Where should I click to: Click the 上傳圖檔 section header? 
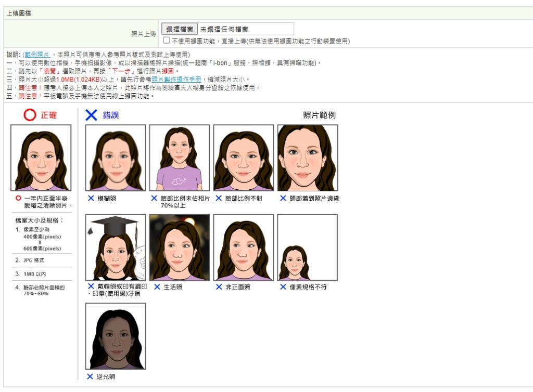coord(19,13)
